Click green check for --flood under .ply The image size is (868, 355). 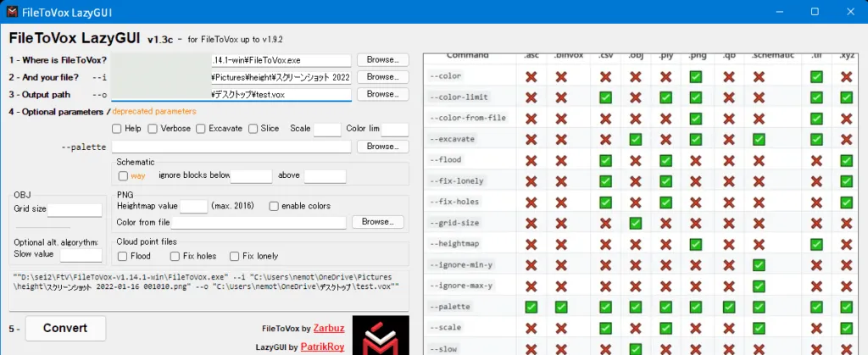tap(666, 160)
